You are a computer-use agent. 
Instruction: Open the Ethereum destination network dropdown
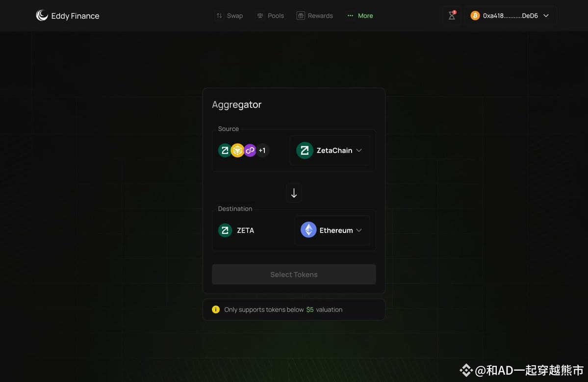coord(332,230)
